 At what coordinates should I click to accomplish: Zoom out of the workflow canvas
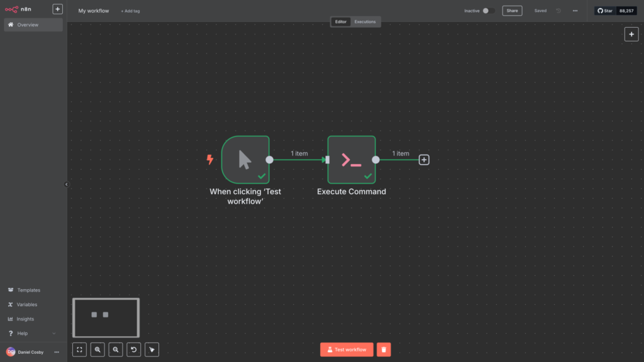click(115, 349)
